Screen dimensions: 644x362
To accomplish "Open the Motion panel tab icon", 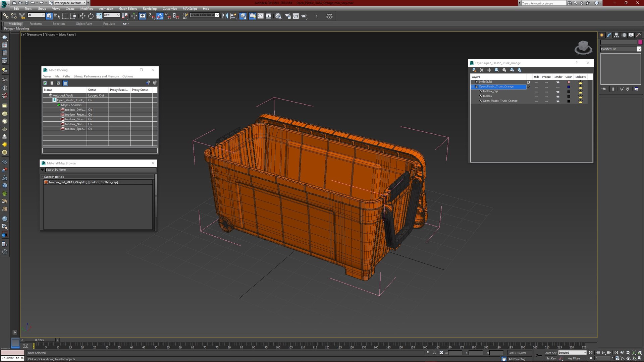I will (624, 35).
